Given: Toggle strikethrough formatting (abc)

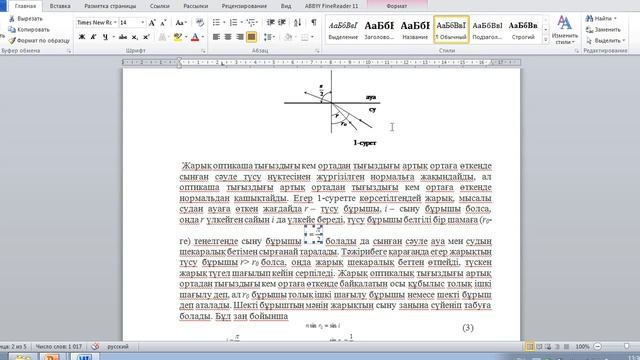Looking at the screenshot, I should coord(122,37).
